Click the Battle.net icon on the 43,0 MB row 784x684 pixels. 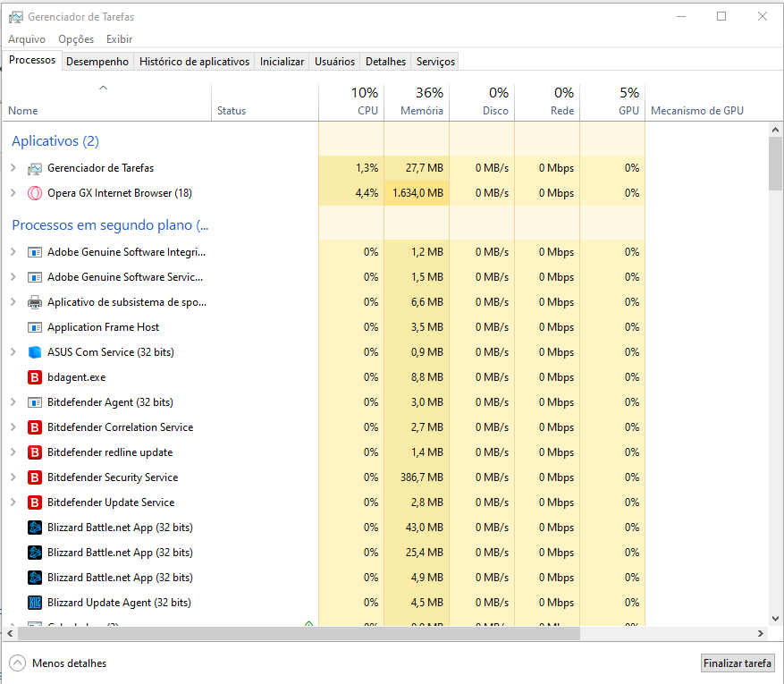(x=35, y=527)
